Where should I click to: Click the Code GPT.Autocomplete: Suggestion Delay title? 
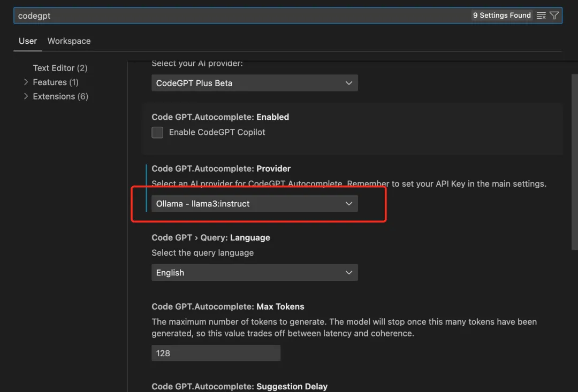[239, 387]
